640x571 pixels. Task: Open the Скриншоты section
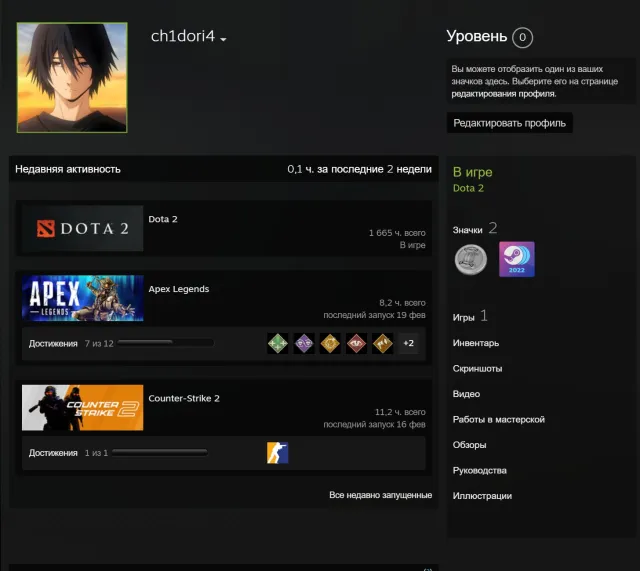point(477,369)
